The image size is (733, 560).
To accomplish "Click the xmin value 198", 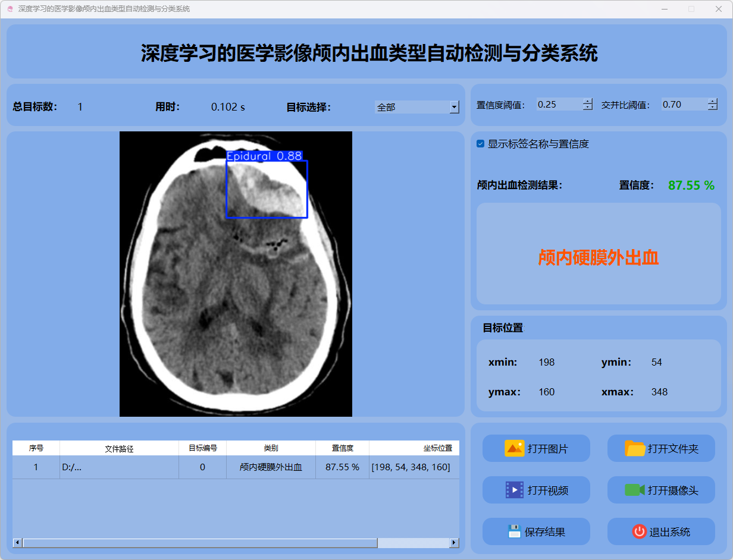I will pyautogui.click(x=547, y=362).
